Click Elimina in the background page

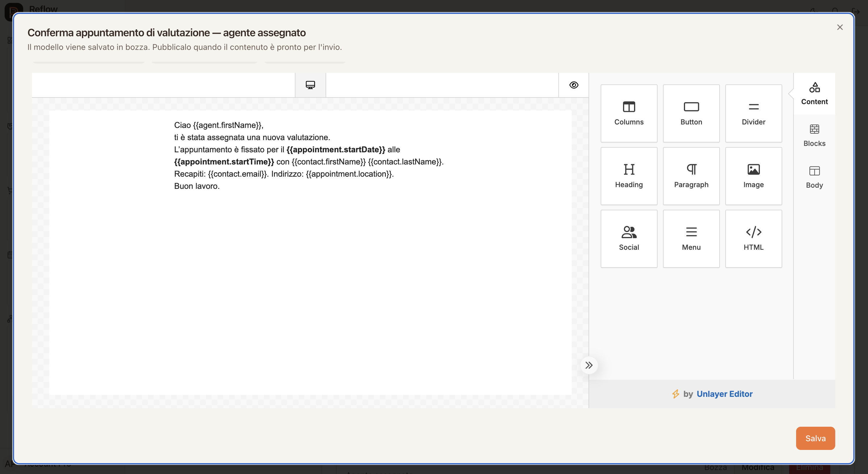(809, 468)
